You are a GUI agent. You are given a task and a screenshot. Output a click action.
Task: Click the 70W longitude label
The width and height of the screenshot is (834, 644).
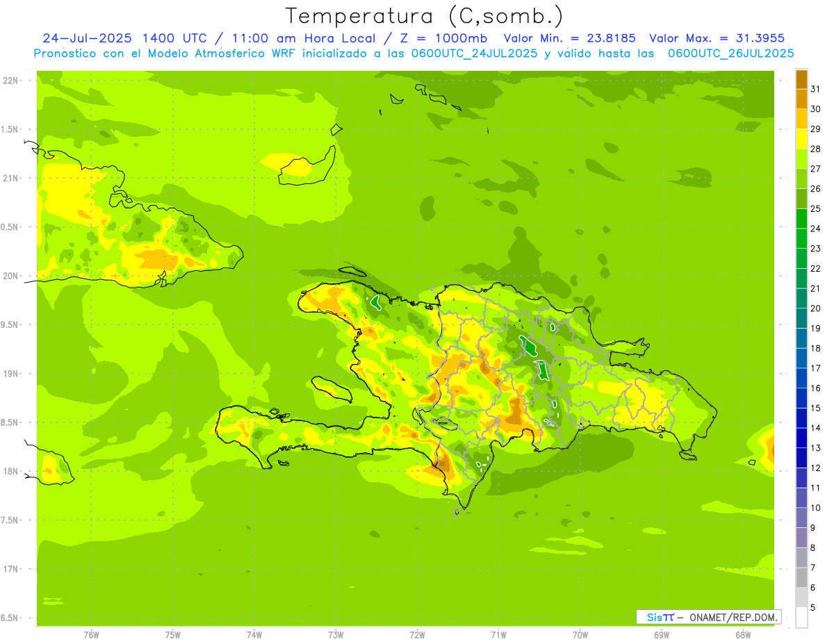pyautogui.click(x=580, y=635)
